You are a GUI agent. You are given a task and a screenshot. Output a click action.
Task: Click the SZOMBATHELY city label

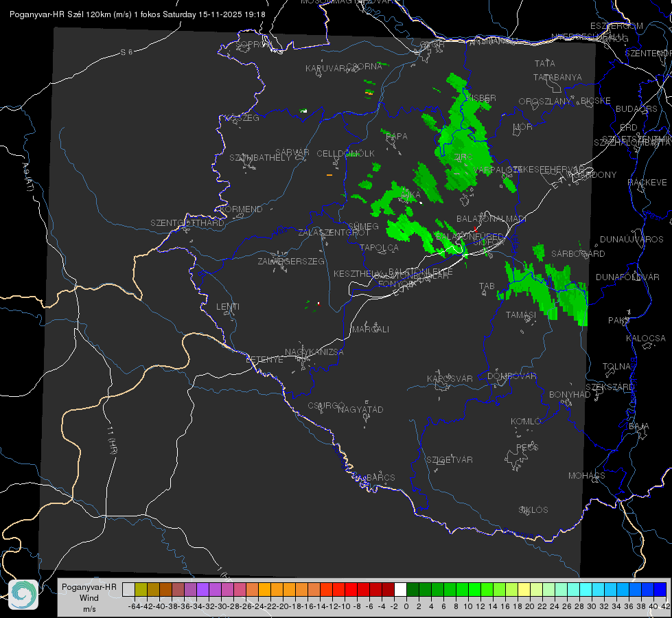coord(260,158)
